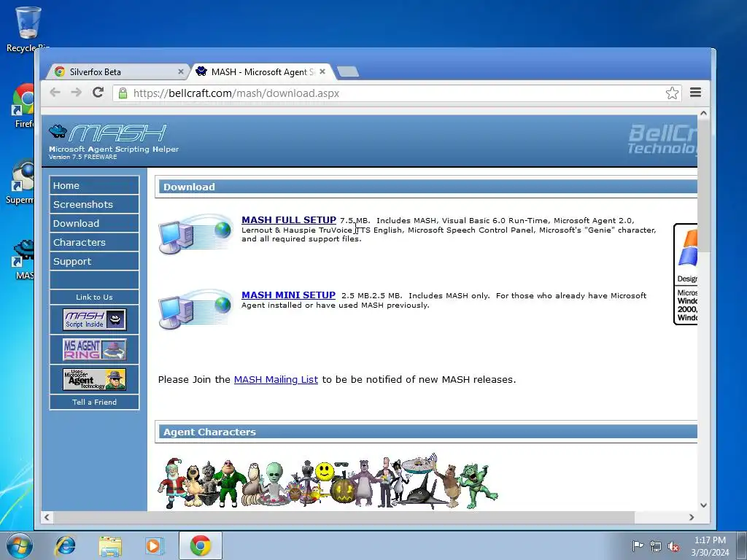747x560 pixels.
Task: Download via the MASH MINI SETUP link
Action: click(288, 295)
